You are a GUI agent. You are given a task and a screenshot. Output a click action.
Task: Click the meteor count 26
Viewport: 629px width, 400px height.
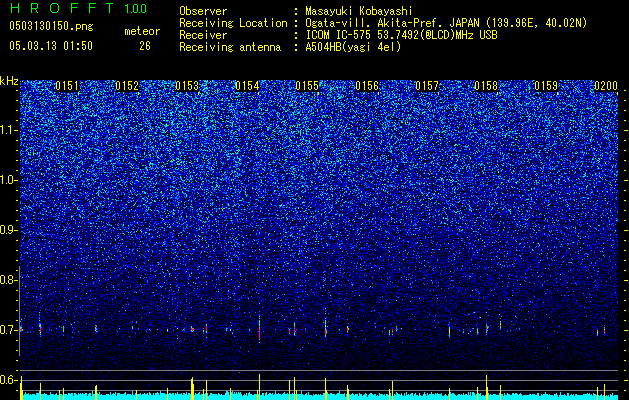(x=145, y=46)
